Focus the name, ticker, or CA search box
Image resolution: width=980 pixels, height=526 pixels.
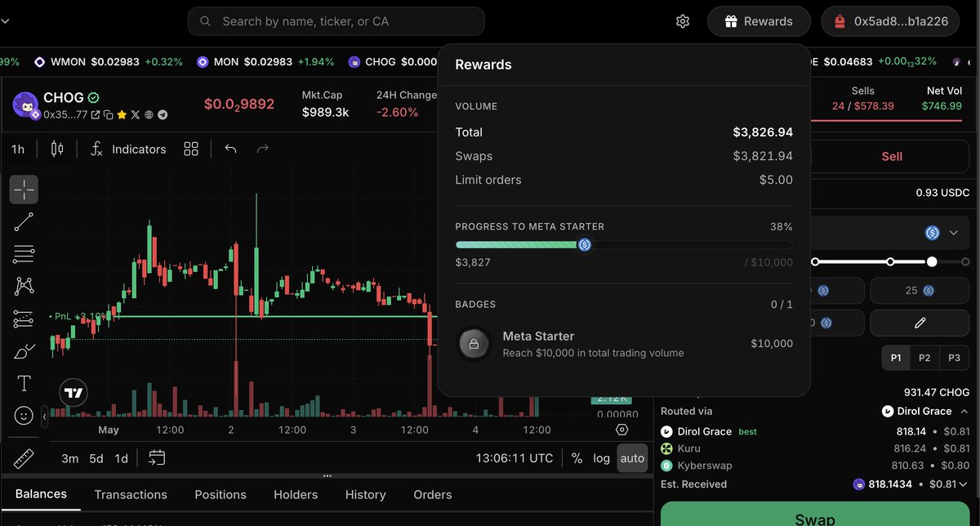click(x=336, y=21)
